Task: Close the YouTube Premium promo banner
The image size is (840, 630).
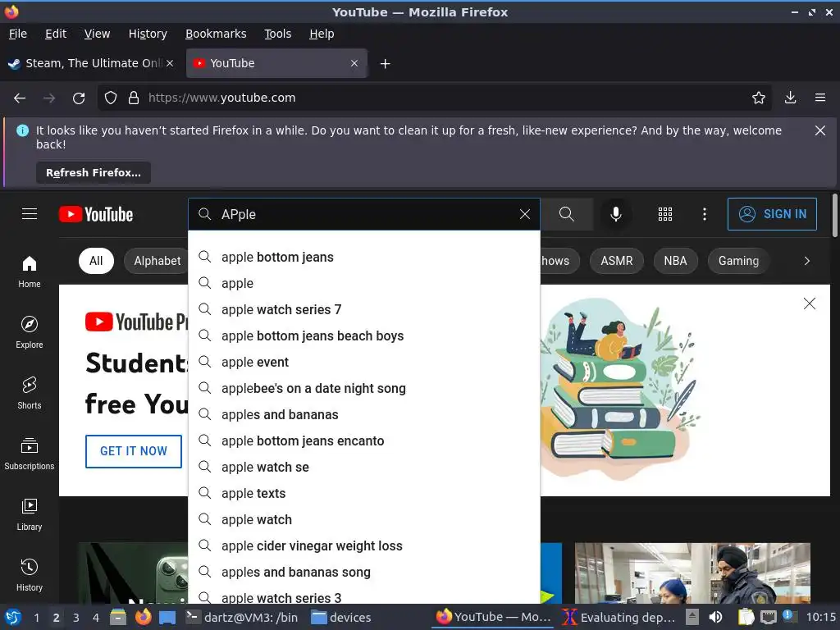Action: (810, 304)
